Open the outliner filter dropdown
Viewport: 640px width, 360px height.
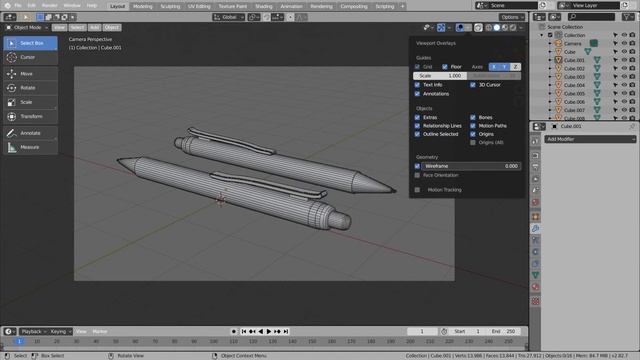pyautogui.click(x=628, y=17)
